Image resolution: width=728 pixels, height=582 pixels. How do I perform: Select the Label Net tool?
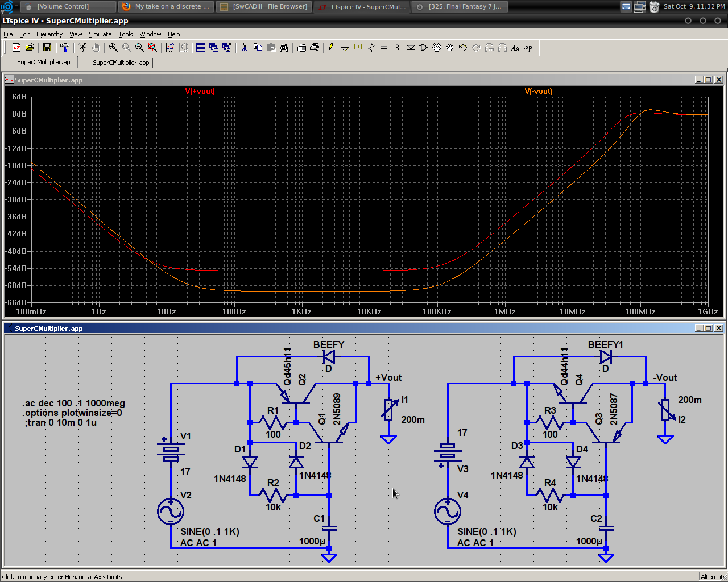(x=358, y=48)
